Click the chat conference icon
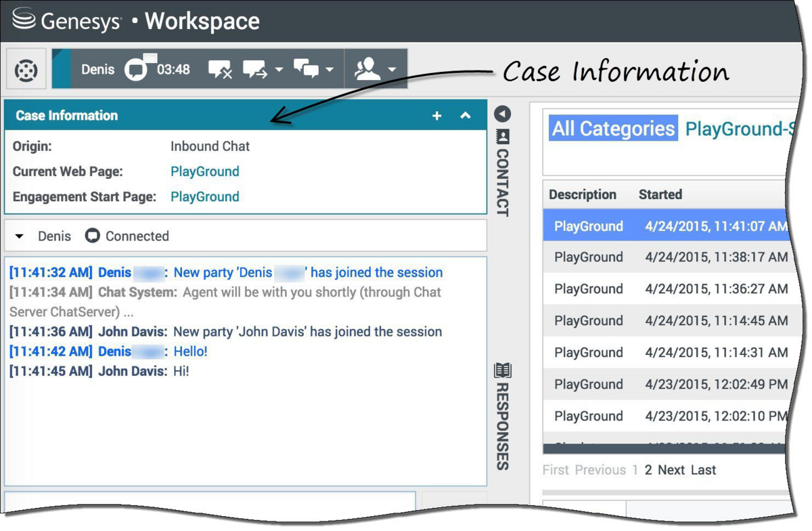Viewport: 812px width, 531px height. (306, 69)
